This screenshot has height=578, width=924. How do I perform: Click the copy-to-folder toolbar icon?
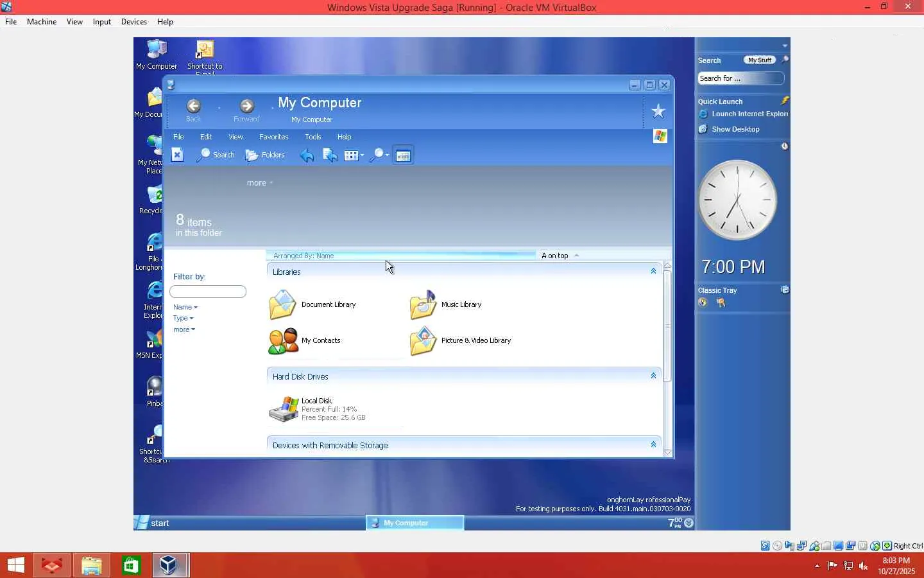(x=330, y=155)
